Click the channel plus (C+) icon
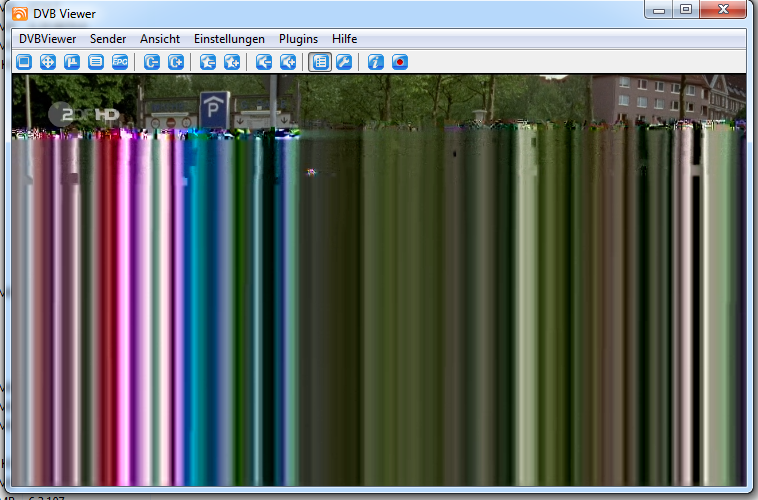 pyautogui.click(x=176, y=62)
